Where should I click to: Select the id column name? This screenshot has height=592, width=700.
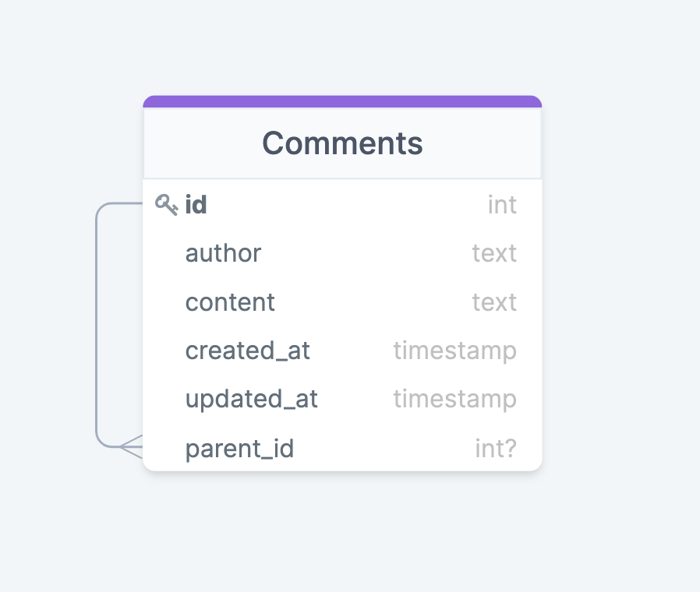pyautogui.click(x=196, y=205)
